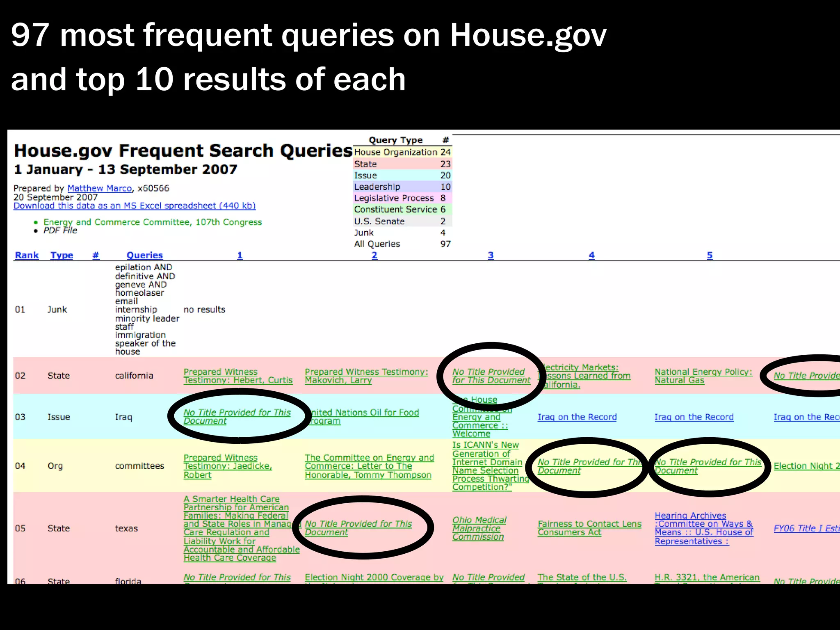Click result column header 5
This screenshot has width=840, height=630.
tap(710, 255)
